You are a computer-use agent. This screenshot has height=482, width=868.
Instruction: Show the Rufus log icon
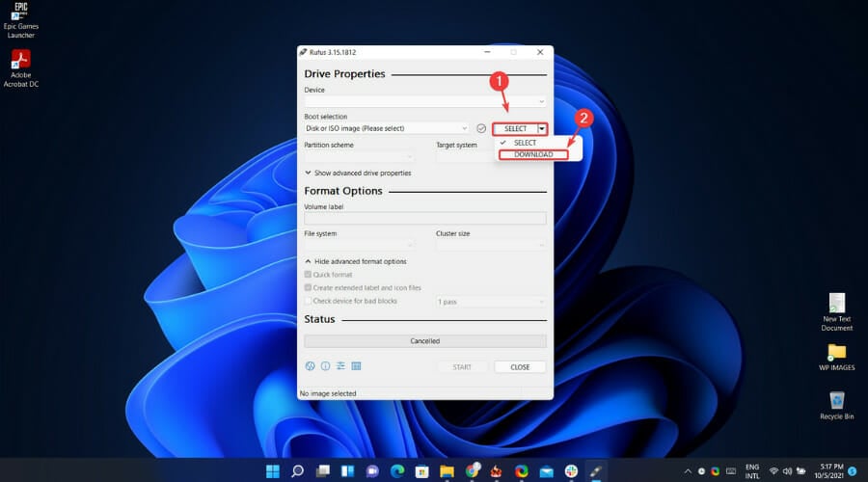(x=357, y=365)
